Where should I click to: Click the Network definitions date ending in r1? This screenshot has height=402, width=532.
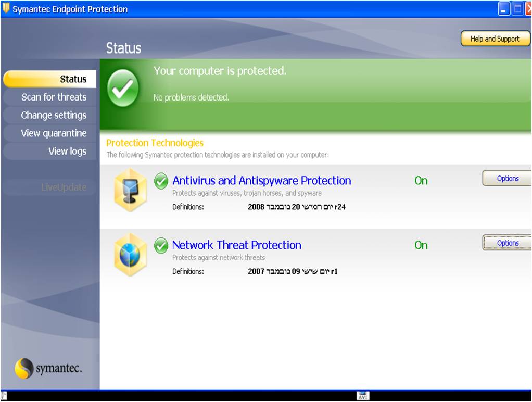click(293, 271)
